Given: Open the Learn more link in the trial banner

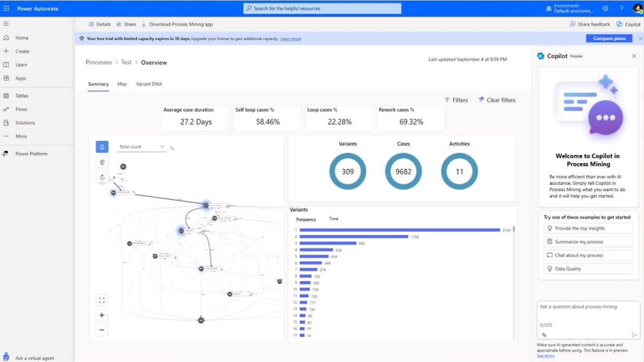Looking at the screenshot, I should click(291, 38).
